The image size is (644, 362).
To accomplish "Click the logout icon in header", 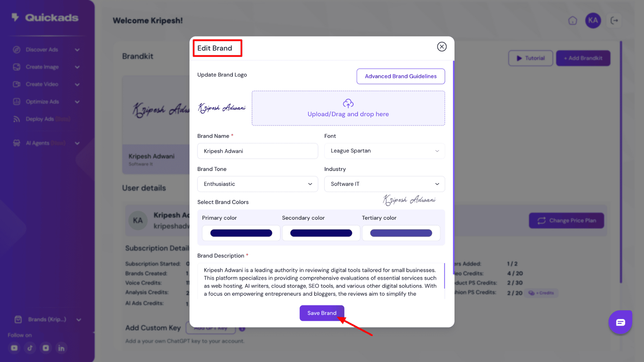I will 614,21.
